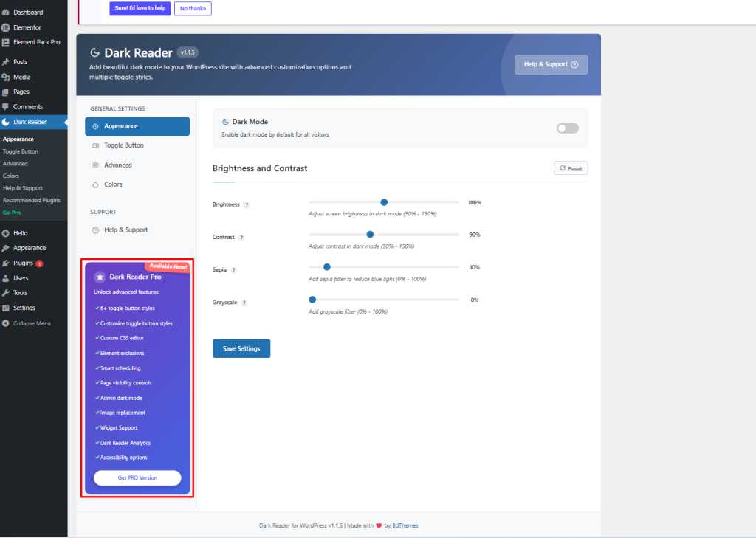
Task: Open Colors in Dark Reader submenu
Action: 11,176
